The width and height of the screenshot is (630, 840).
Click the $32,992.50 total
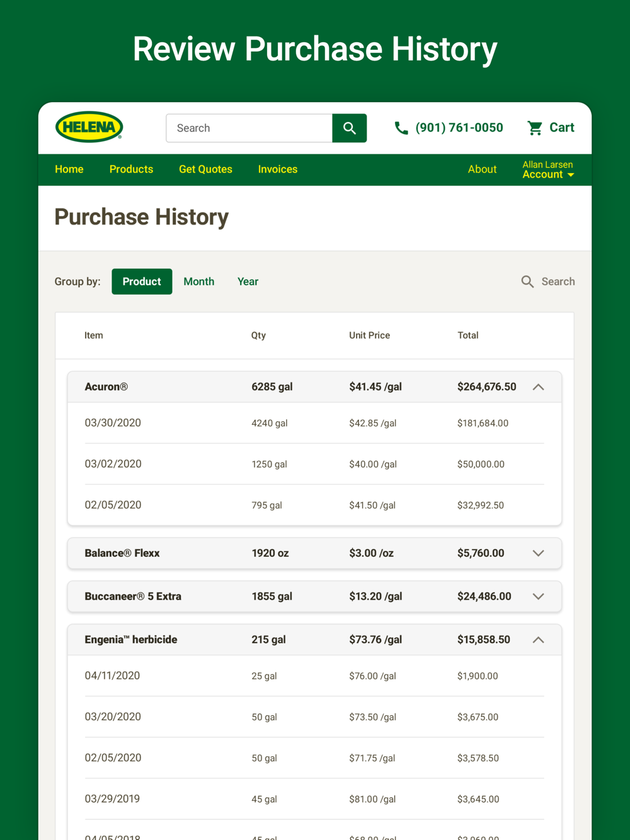tap(481, 505)
